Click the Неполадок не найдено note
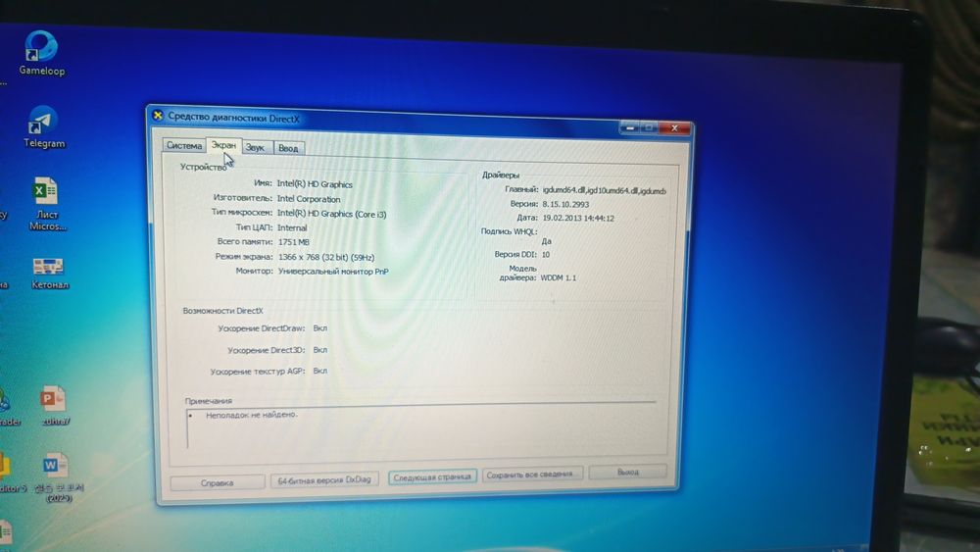The height and width of the screenshot is (552, 980). click(x=251, y=414)
